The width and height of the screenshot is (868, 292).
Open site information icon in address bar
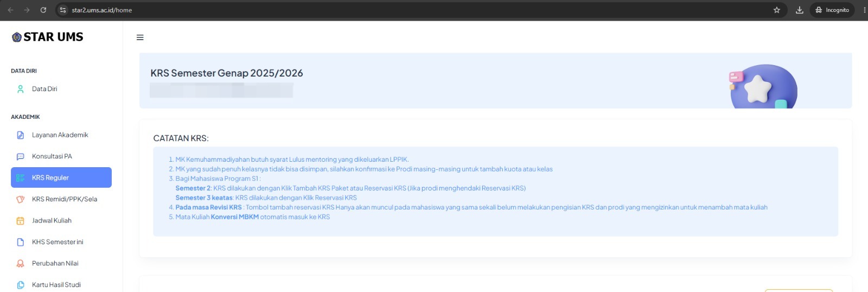point(63,10)
